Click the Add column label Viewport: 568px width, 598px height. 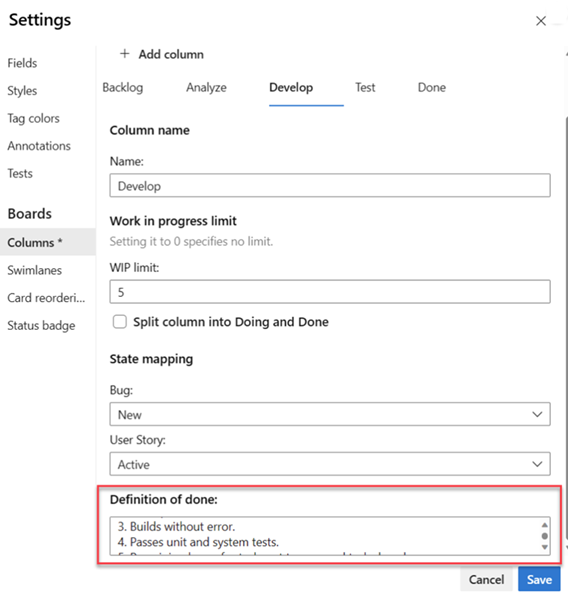171,54
